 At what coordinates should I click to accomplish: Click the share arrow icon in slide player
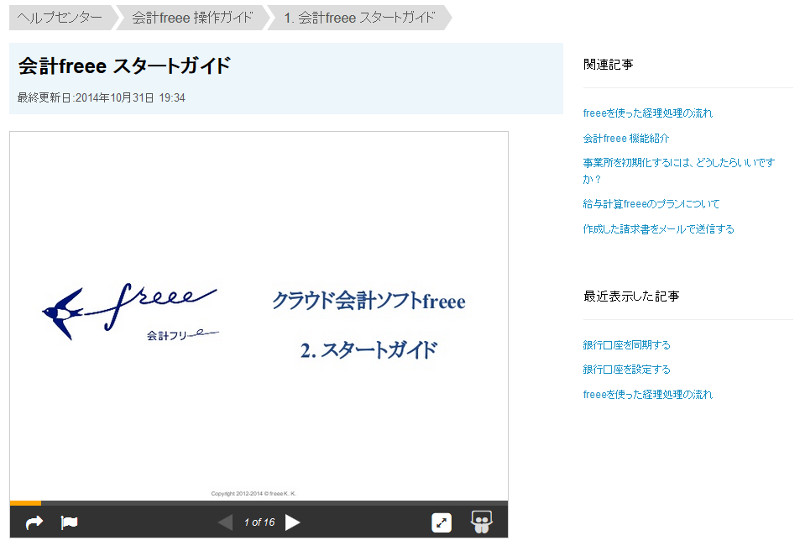pos(34,522)
